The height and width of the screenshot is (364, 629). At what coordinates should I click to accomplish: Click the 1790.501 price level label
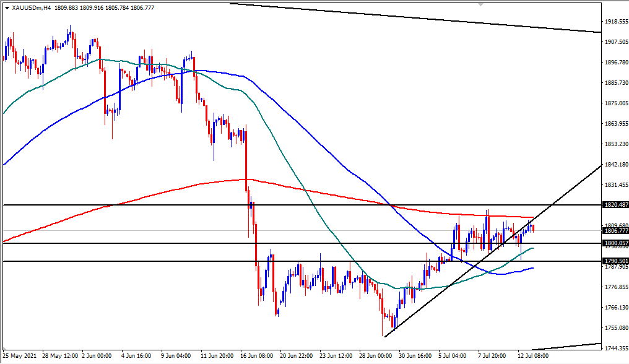pyautogui.click(x=616, y=261)
